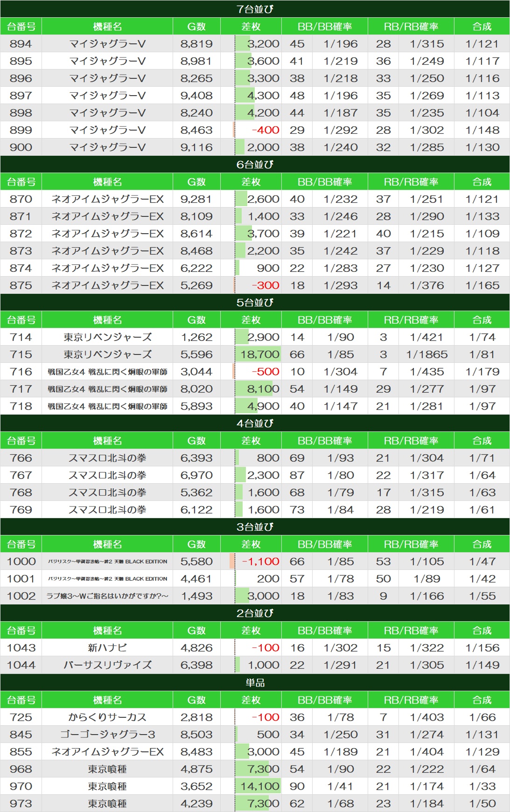Click 差枚 value 8,100 in row 717
The image size is (510, 812).
263,389
